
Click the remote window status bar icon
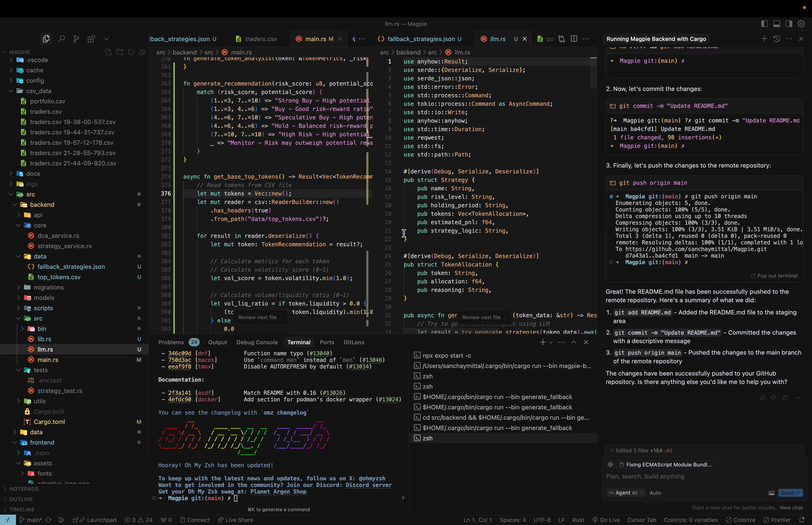click(x=8, y=520)
